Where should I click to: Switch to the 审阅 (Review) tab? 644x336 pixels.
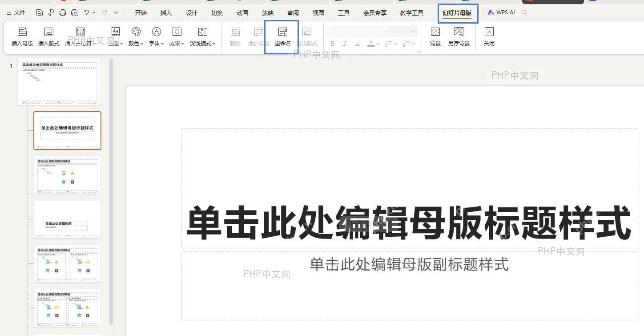tap(293, 13)
